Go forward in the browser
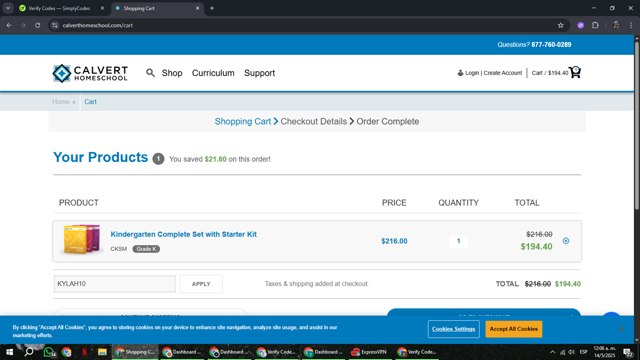This screenshot has height=360, width=640. (x=23, y=25)
